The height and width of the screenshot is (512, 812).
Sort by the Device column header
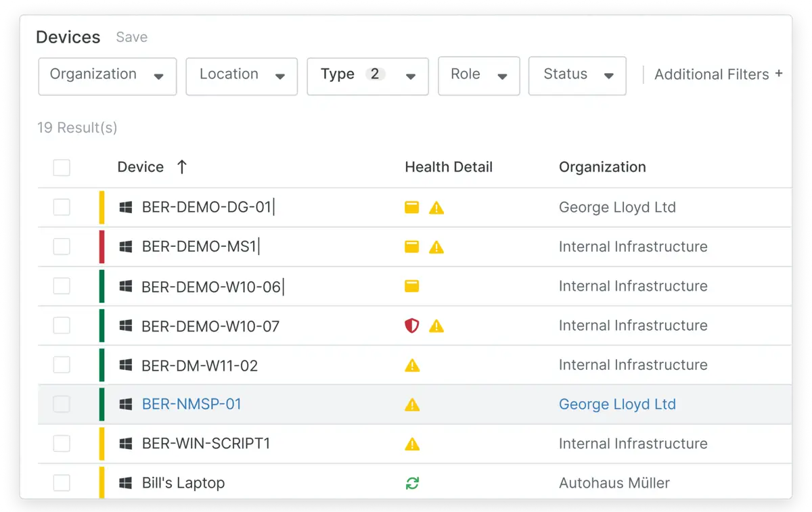pyautogui.click(x=141, y=167)
